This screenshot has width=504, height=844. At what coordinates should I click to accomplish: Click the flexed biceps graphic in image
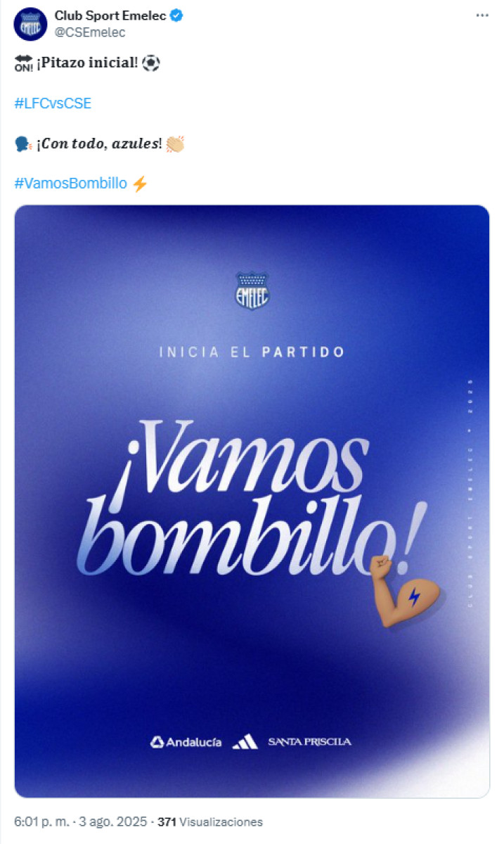403,590
